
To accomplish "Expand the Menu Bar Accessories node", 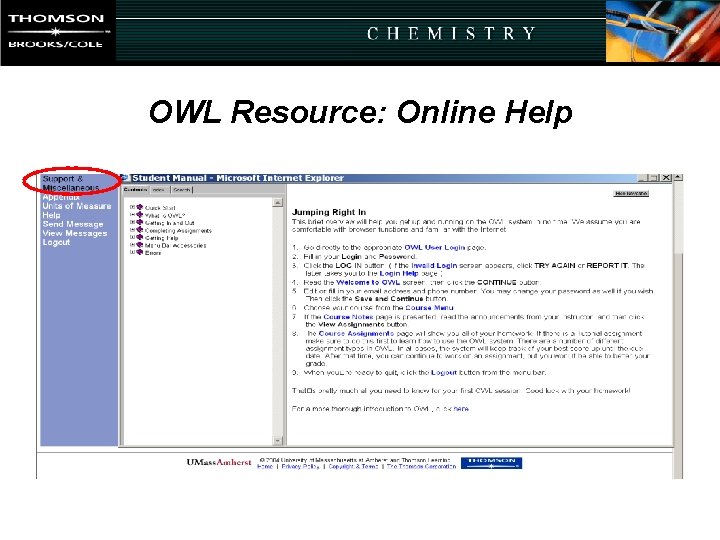I will click(133, 245).
